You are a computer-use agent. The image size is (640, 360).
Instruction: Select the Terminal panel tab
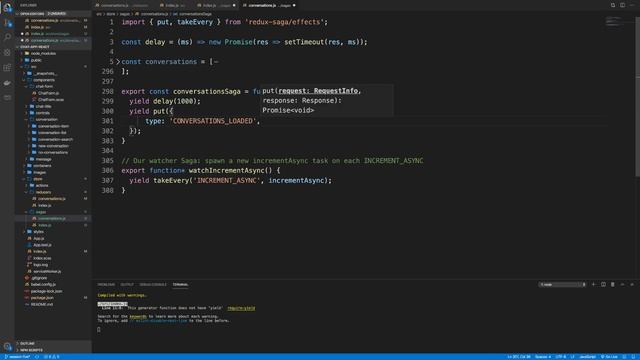click(x=180, y=284)
